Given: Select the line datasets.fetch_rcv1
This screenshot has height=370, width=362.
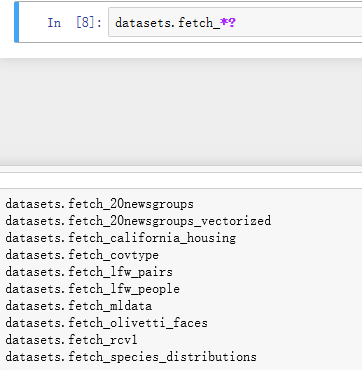Looking at the screenshot, I should tap(71, 340).
